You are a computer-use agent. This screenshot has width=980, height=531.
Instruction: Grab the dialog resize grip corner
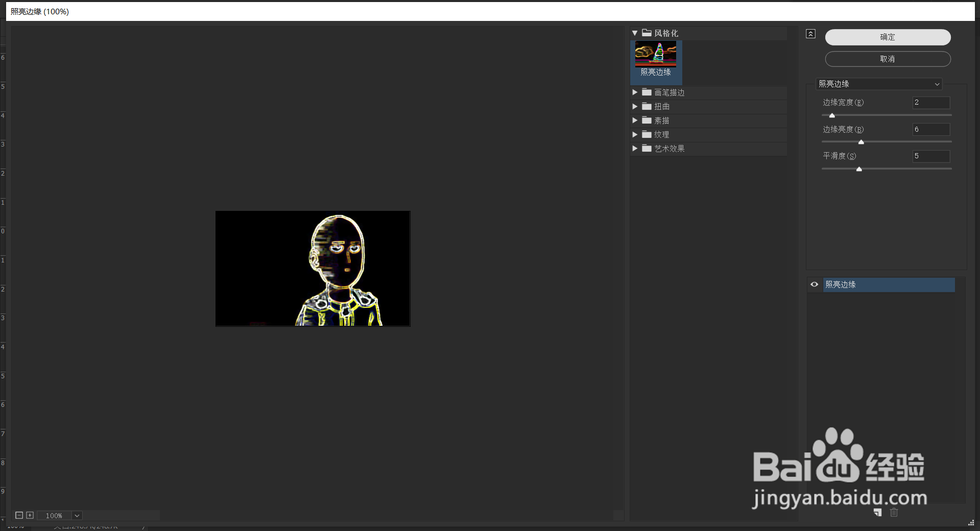[x=971, y=522]
